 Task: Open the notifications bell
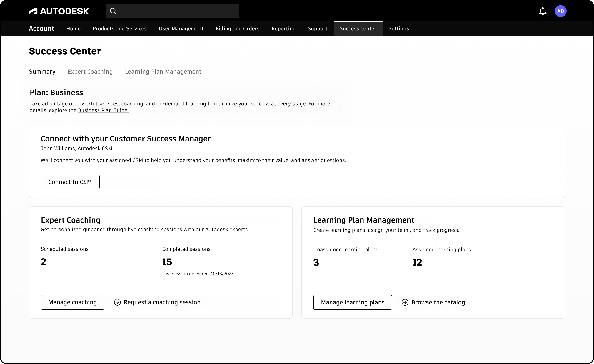click(x=543, y=11)
